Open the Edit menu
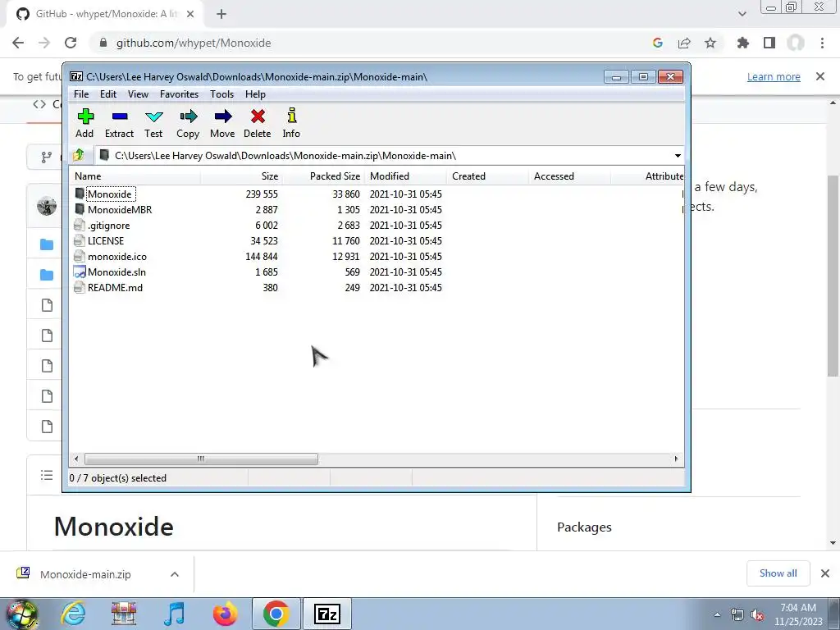The image size is (840, 630). 108,94
